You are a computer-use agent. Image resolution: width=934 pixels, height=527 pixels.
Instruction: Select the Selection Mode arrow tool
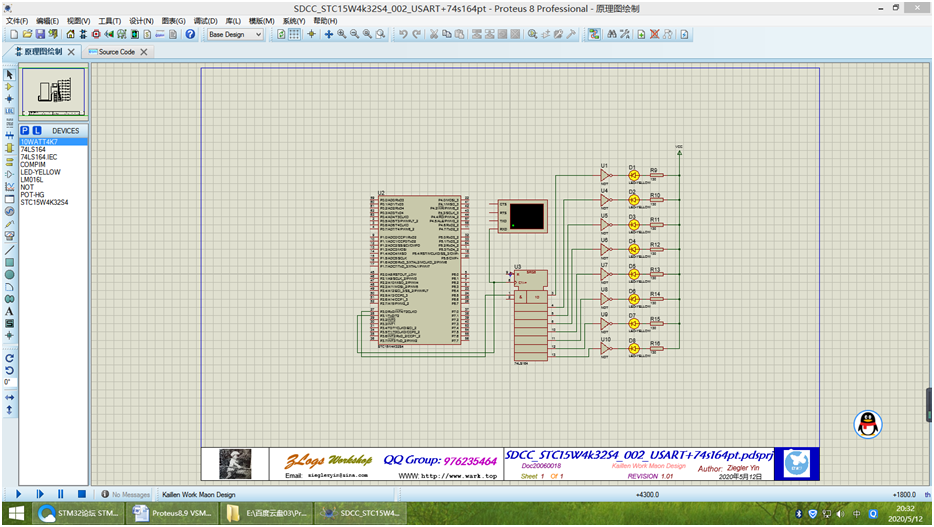(9, 74)
